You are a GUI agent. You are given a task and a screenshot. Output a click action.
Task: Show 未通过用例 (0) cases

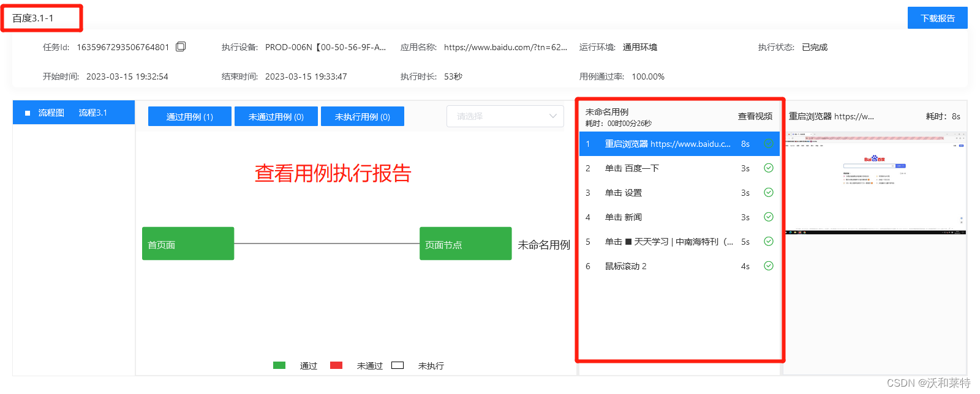276,116
